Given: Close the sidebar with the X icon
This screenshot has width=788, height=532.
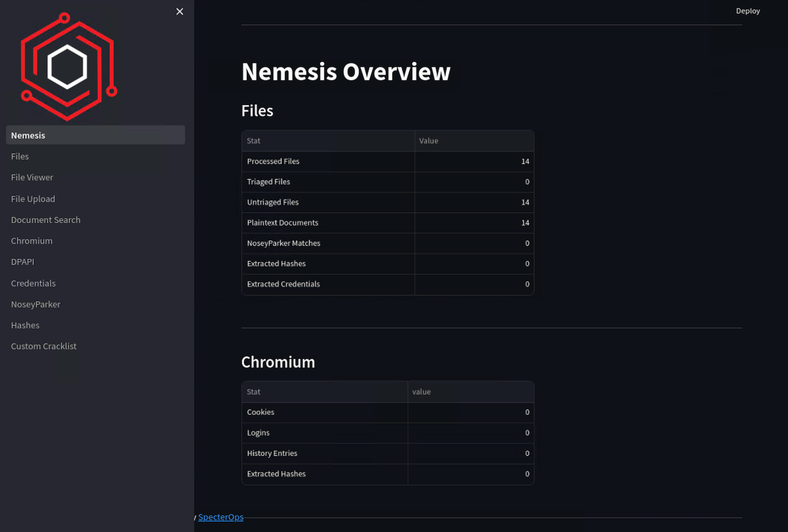Looking at the screenshot, I should 179,11.
